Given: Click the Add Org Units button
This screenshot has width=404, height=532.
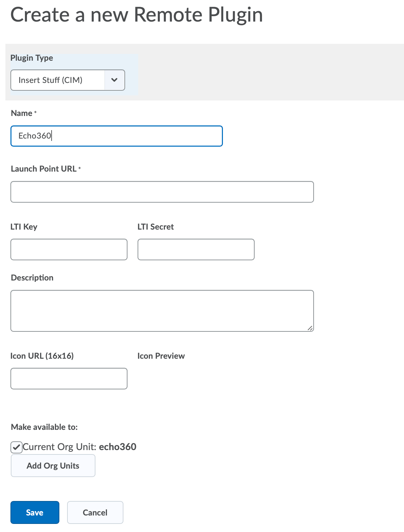Looking at the screenshot, I should (x=53, y=466).
